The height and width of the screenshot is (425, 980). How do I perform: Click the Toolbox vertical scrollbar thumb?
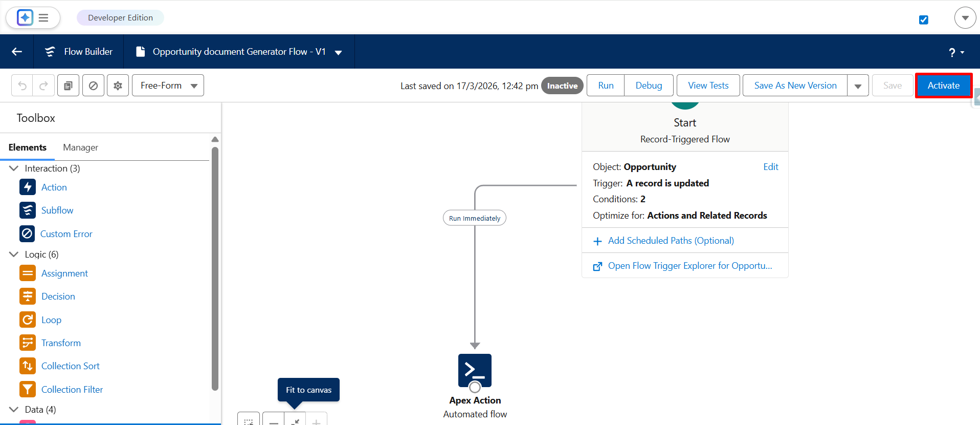tap(215, 269)
